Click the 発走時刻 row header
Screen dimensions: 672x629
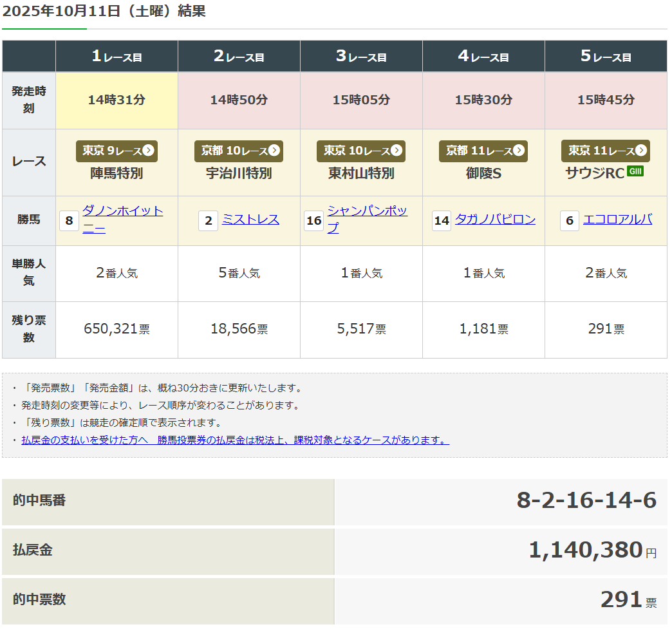point(29,100)
